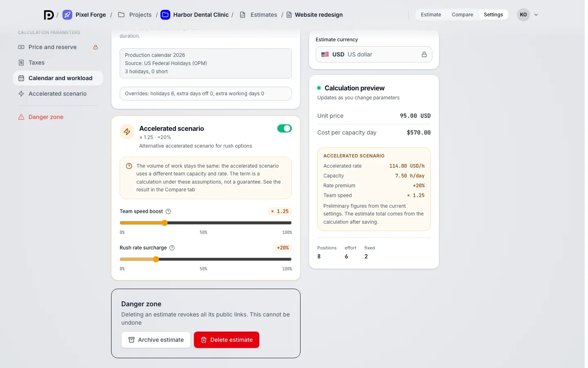Go to Estimates breadcrumb link

click(x=264, y=15)
